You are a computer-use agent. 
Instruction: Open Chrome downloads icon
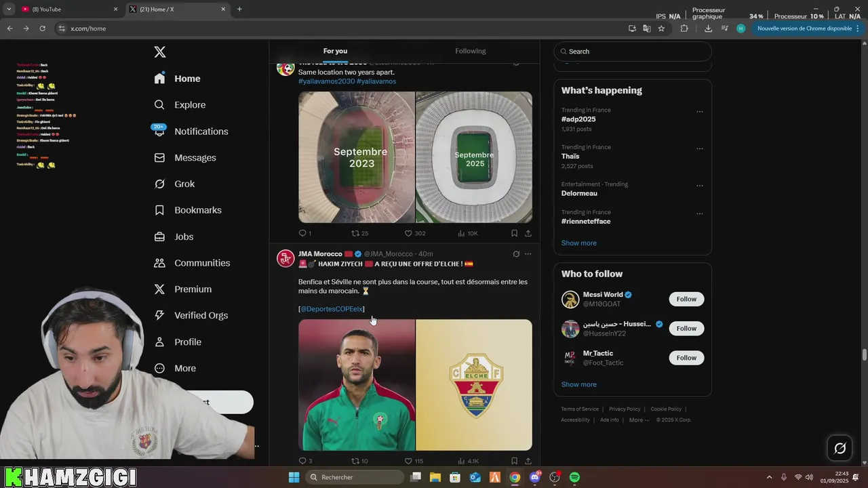708,28
